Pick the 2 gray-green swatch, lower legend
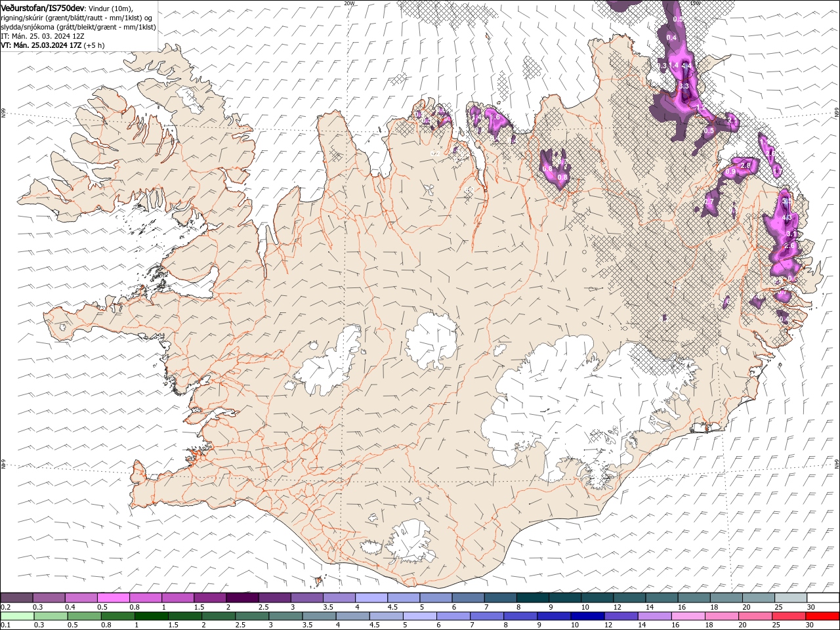Image resolution: width=840 pixels, height=630 pixels. 219,616
